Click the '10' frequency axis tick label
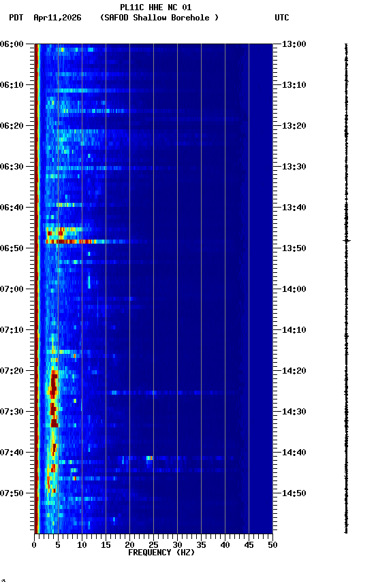376x588 pixels. coord(82,545)
